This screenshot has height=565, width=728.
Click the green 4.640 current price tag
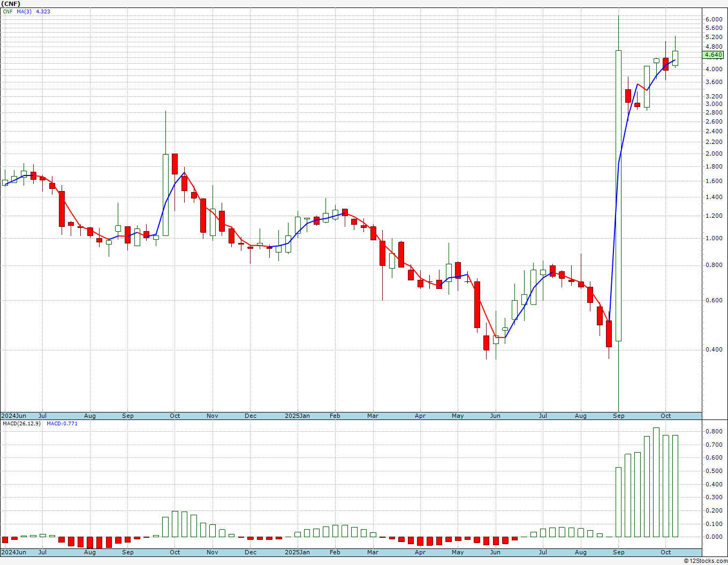coord(714,55)
